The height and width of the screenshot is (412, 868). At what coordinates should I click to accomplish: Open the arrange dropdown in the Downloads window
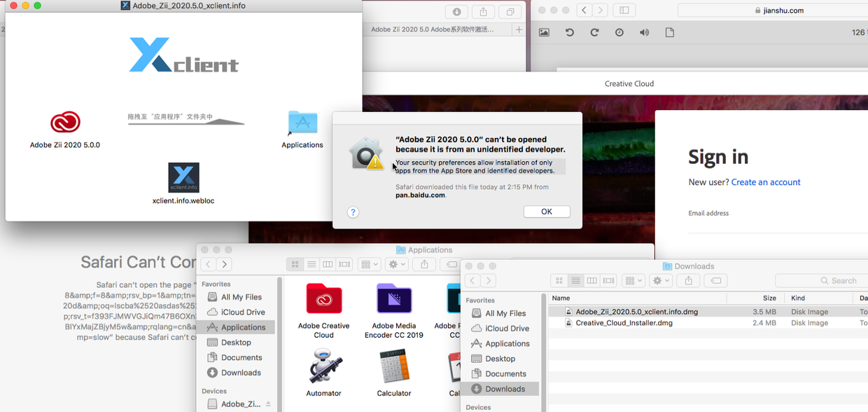click(x=633, y=280)
